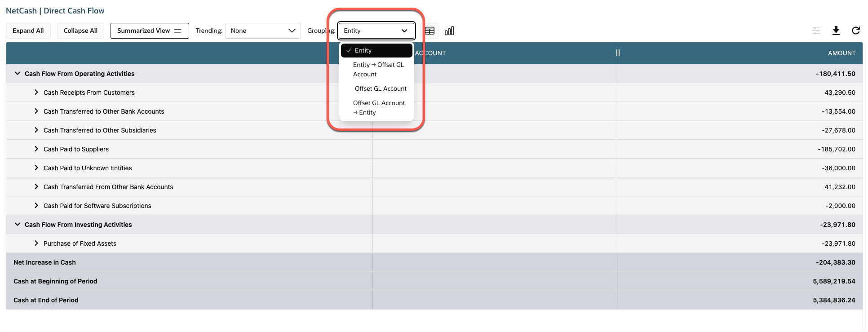Screen dimensions: 868x332
Task: Expand Purchase of Fixed Assets row
Action: point(36,243)
